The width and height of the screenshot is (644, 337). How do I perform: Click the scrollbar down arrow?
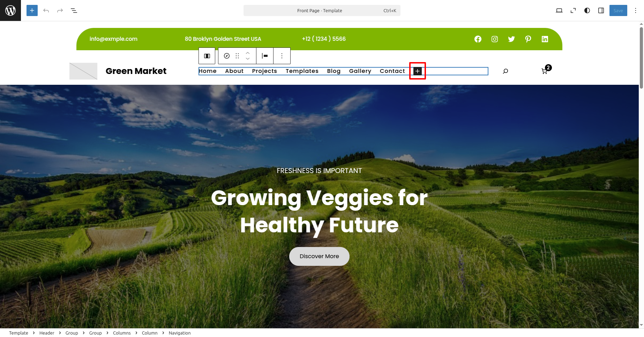[641, 325]
